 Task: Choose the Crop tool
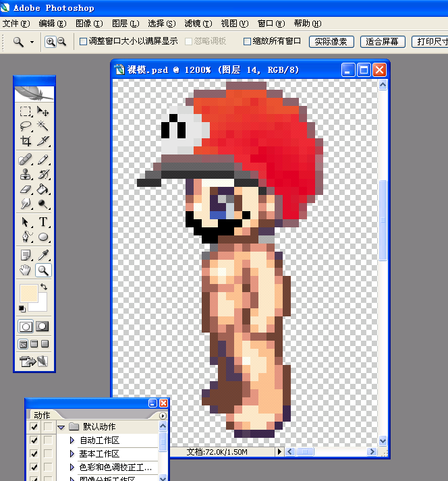coord(26,141)
